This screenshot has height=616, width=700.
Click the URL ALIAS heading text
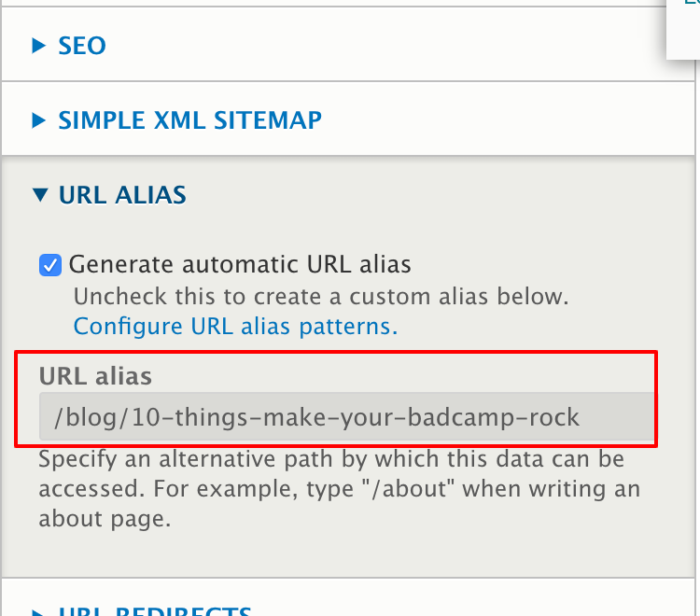coord(121,194)
